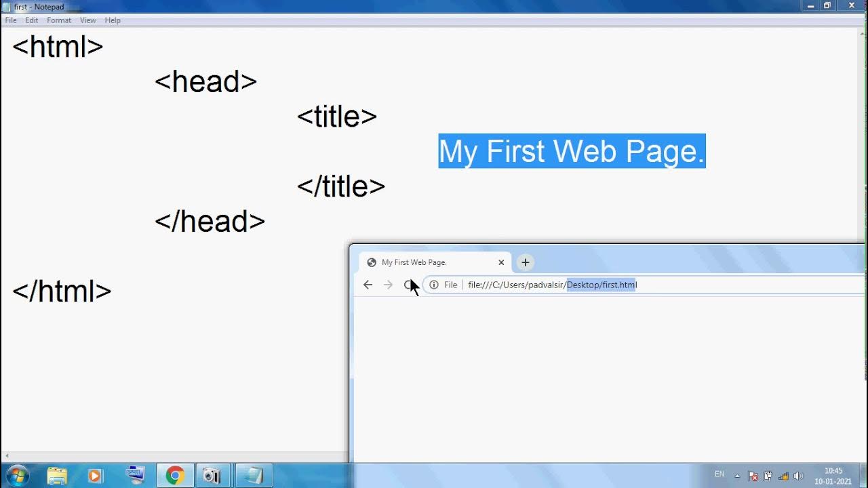Open the Help menu in Notepad
The width and height of the screenshot is (868, 488).
(113, 20)
